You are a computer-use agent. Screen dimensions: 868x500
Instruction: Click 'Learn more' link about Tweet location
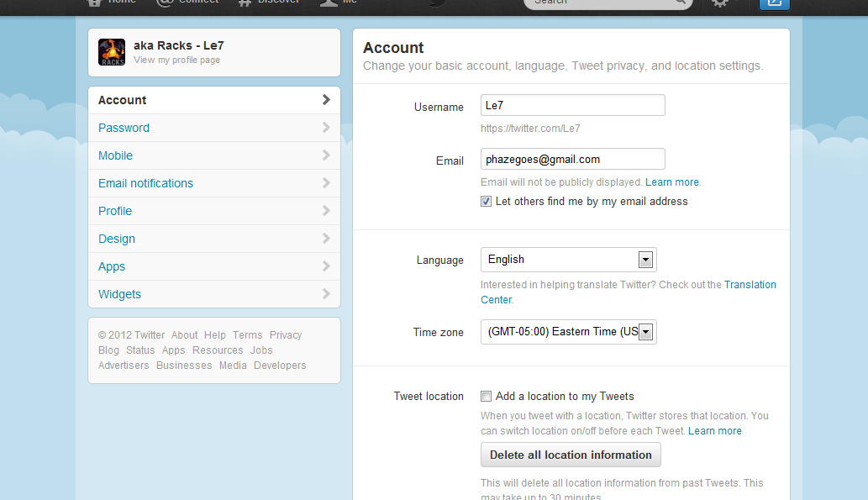[715, 431]
